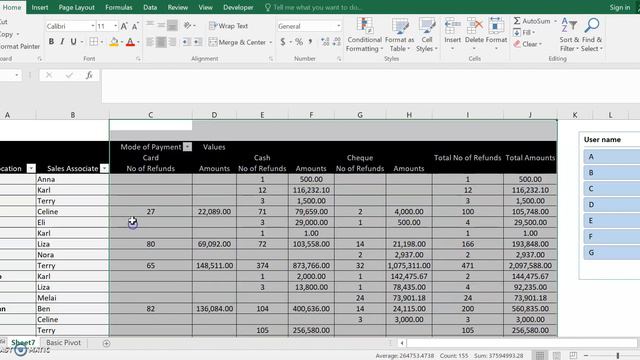Click Decrease Indent icon
Viewport: 640px width, 360px height.
tap(186, 42)
